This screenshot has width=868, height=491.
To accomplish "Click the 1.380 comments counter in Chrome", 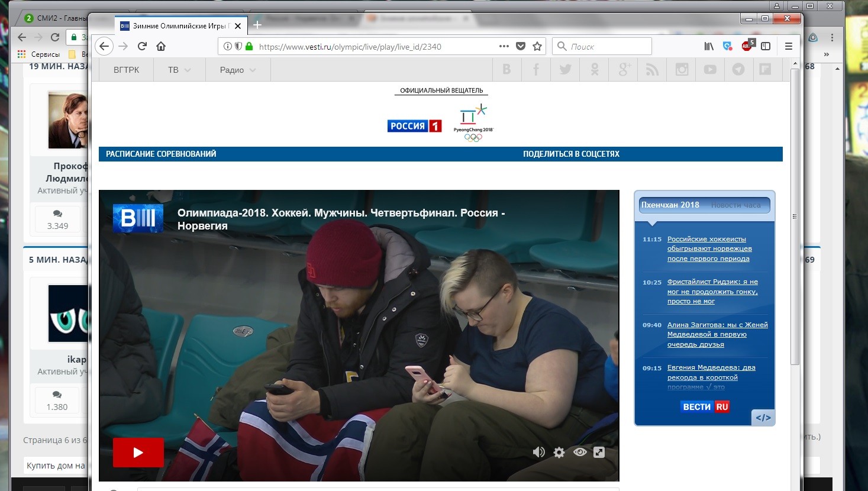I will [x=57, y=400].
